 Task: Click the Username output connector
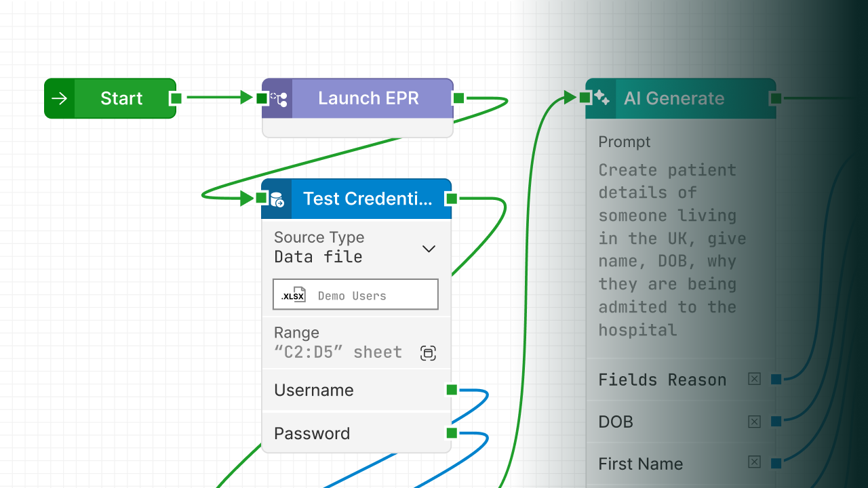(x=452, y=390)
